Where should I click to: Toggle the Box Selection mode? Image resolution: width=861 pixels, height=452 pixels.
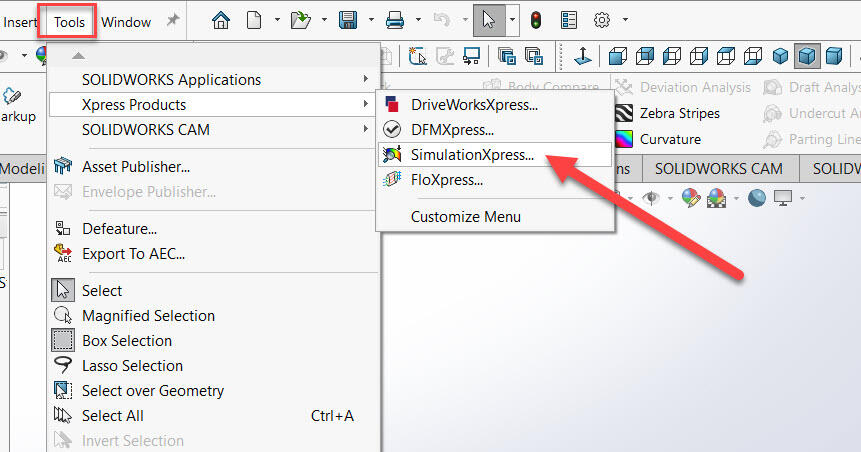(x=127, y=340)
